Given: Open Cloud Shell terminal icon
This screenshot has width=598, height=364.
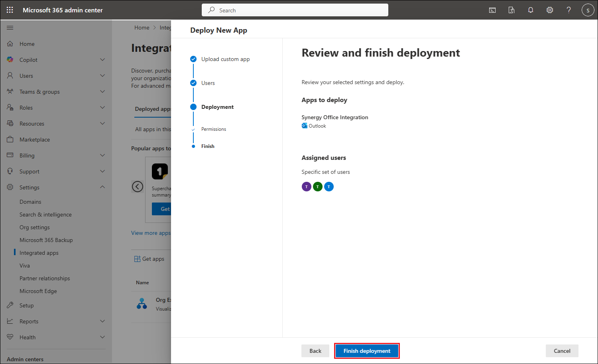Looking at the screenshot, I should [492, 10].
